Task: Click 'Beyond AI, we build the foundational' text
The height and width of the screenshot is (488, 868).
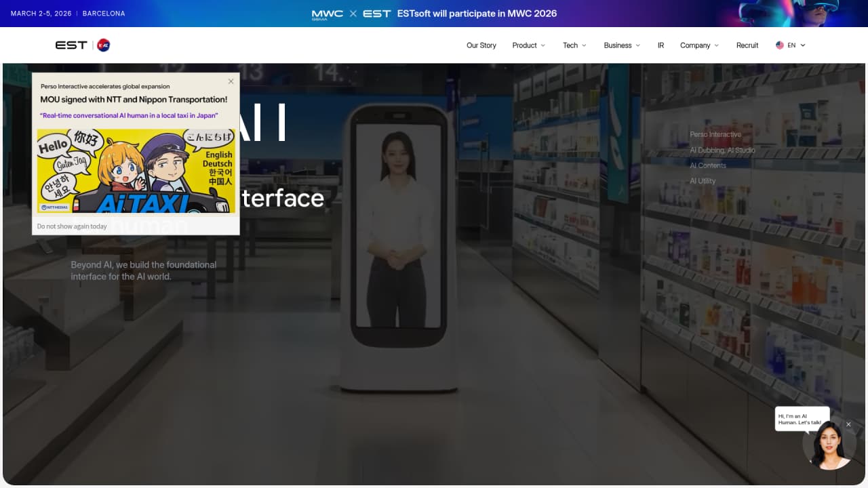Action: (144, 265)
